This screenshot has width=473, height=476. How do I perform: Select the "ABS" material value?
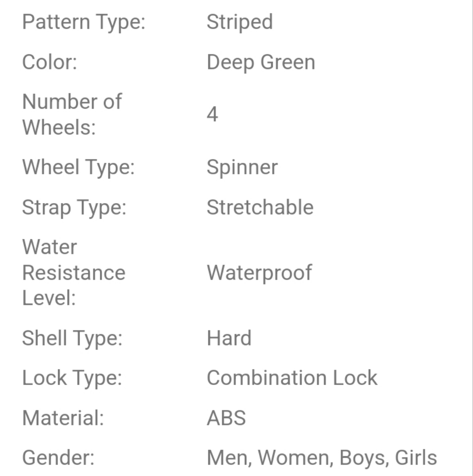[x=226, y=418]
